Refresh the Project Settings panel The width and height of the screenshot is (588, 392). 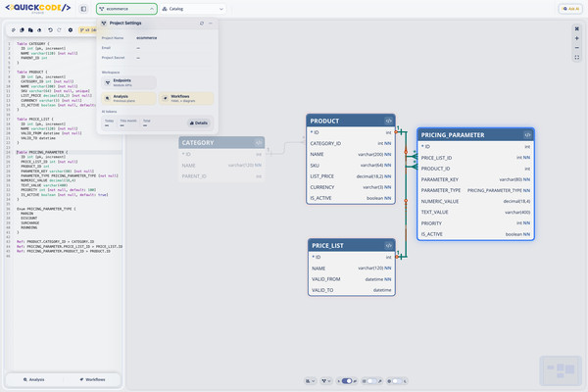point(202,24)
